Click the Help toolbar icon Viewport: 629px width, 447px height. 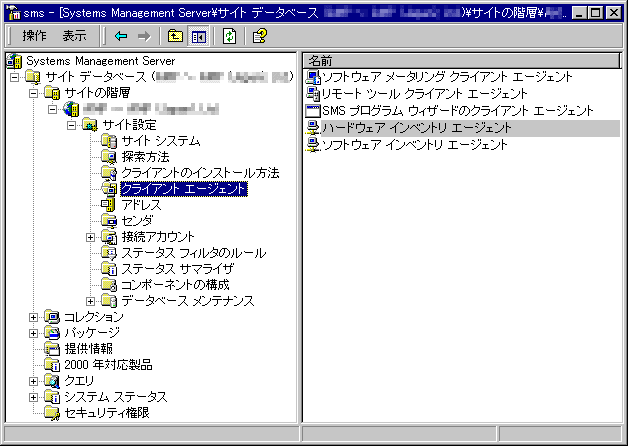(x=260, y=37)
